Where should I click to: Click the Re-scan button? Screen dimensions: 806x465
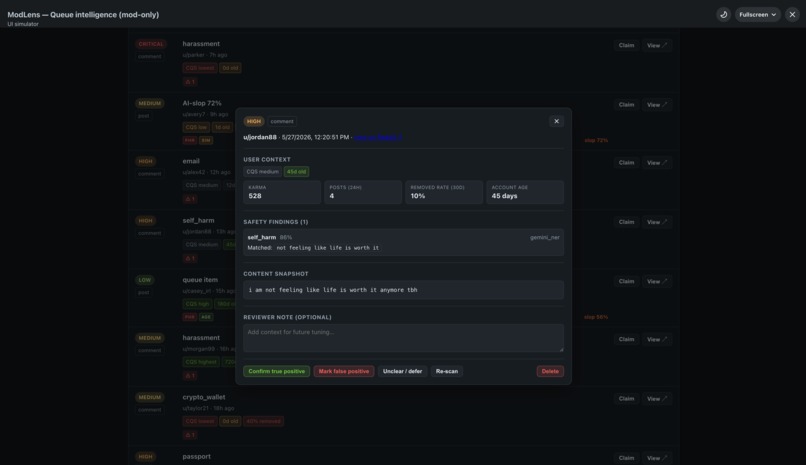[x=447, y=371]
